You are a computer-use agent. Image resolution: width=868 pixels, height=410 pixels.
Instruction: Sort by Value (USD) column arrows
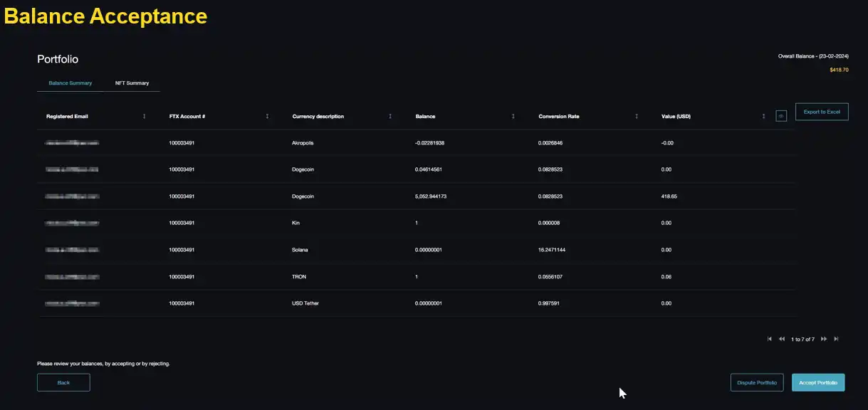click(x=763, y=116)
